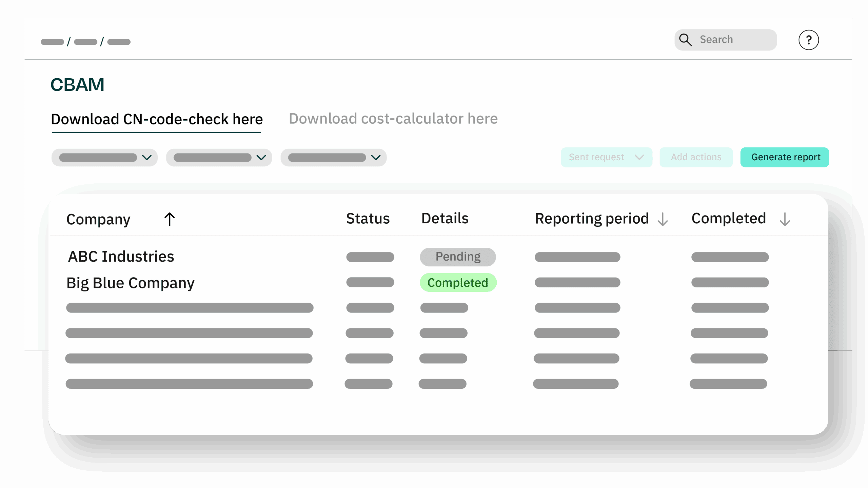Type in the Search field

click(x=732, y=40)
